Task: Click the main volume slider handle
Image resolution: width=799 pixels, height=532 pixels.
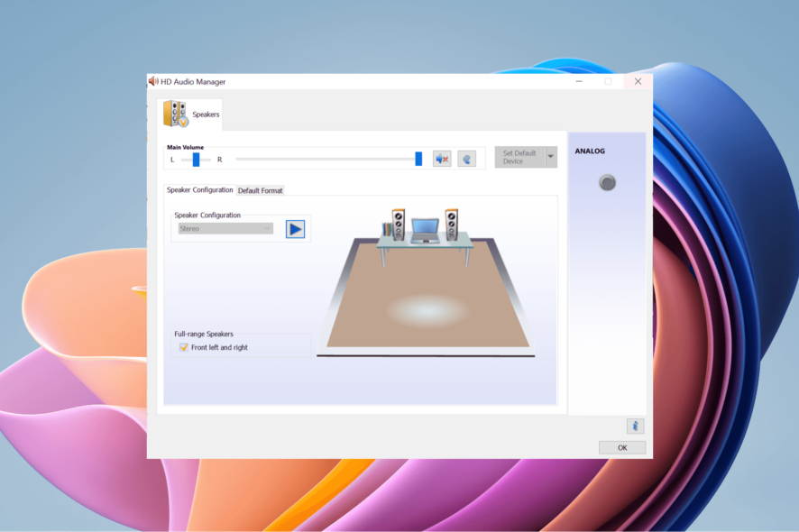Action: point(418,159)
